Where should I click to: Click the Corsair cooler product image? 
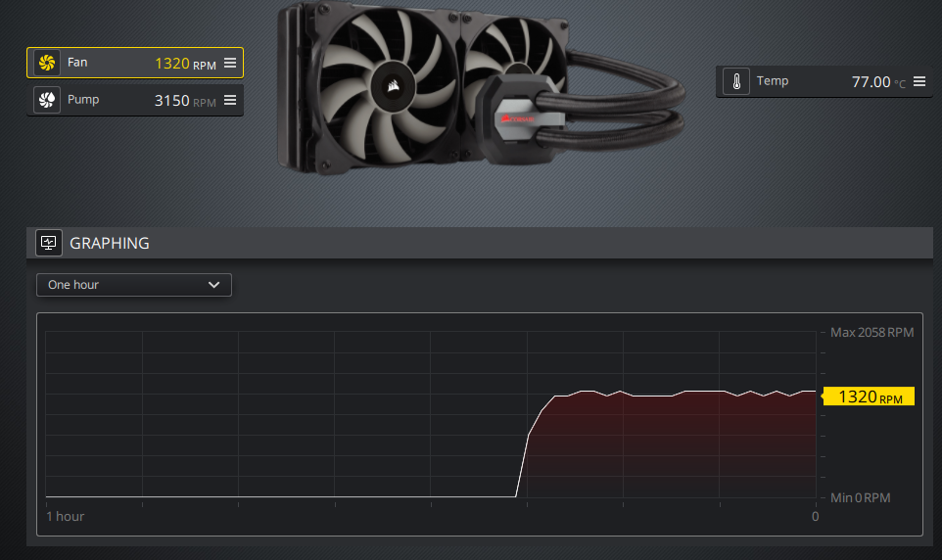[x=481, y=89]
